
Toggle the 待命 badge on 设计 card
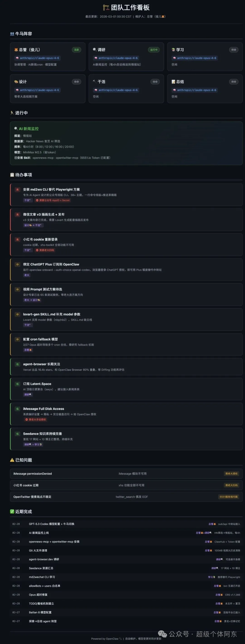pyautogui.click(x=76, y=82)
